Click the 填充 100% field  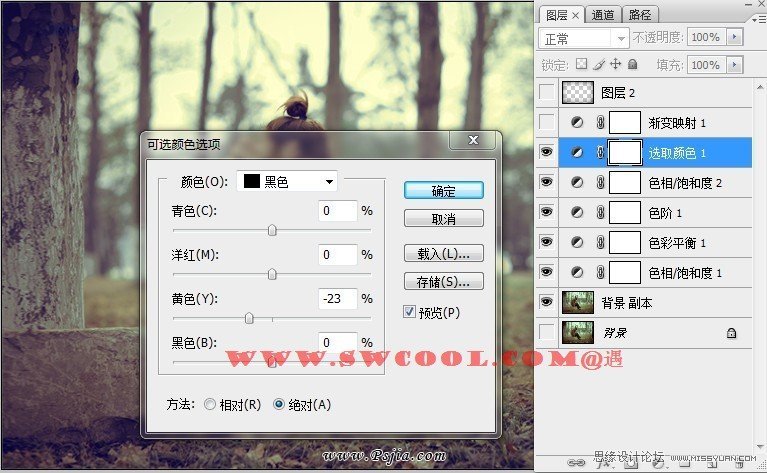point(706,65)
